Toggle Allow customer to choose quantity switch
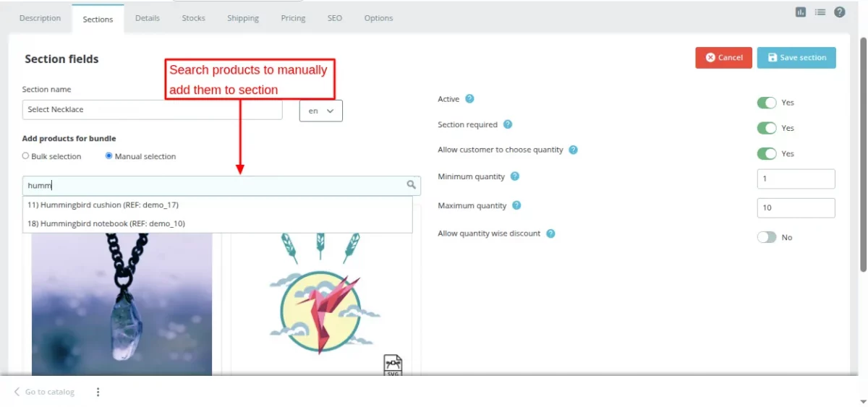 point(767,153)
